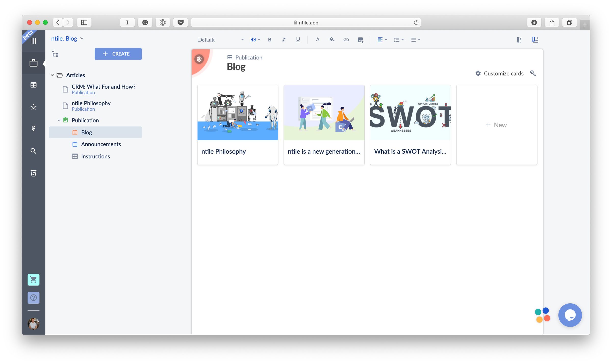Image resolution: width=612 pixels, height=364 pixels.
Task: Open the What is a SWOT Analysis card
Action: tap(410, 125)
